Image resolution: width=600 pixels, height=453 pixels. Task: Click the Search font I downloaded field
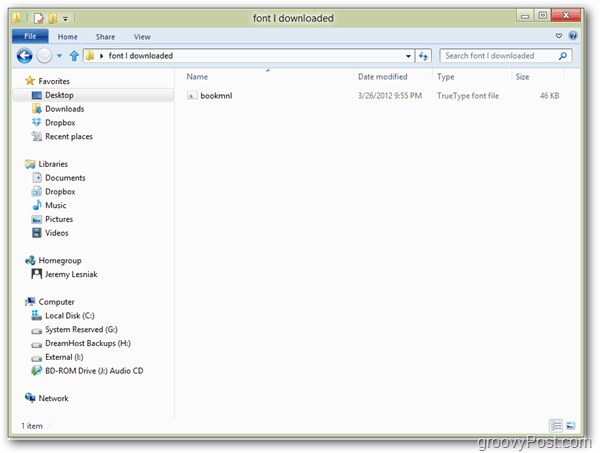(505, 56)
